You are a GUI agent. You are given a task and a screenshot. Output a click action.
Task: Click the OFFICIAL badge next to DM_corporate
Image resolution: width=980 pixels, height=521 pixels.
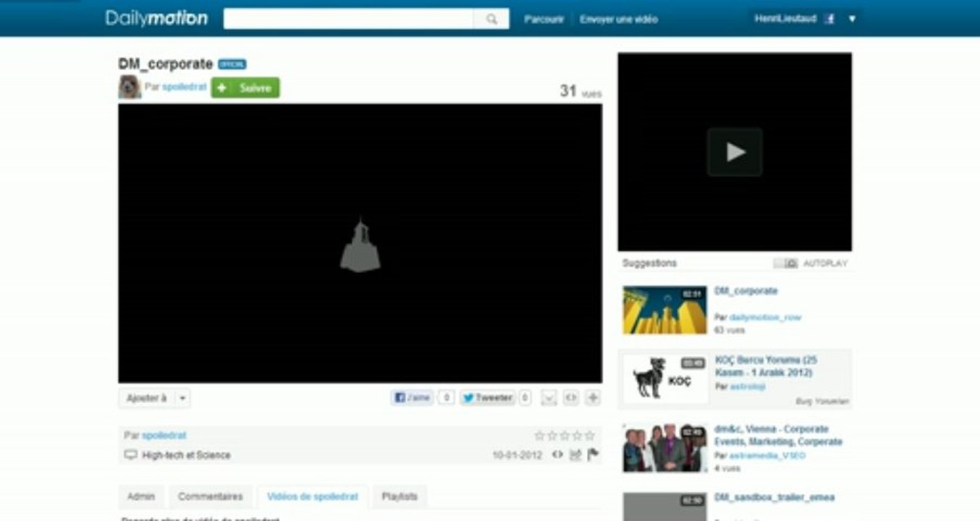pyautogui.click(x=232, y=64)
